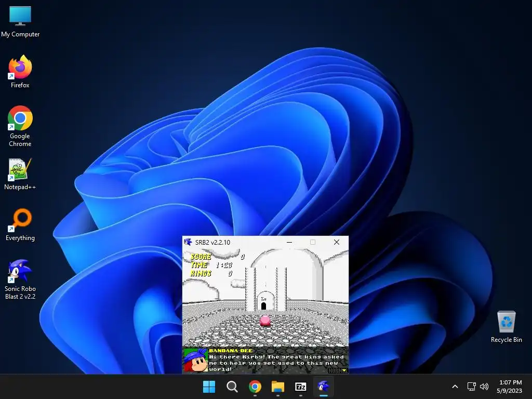Image resolution: width=532 pixels, height=399 pixels.
Task: Launch Everything search shortcut
Action: [x=20, y=224]
